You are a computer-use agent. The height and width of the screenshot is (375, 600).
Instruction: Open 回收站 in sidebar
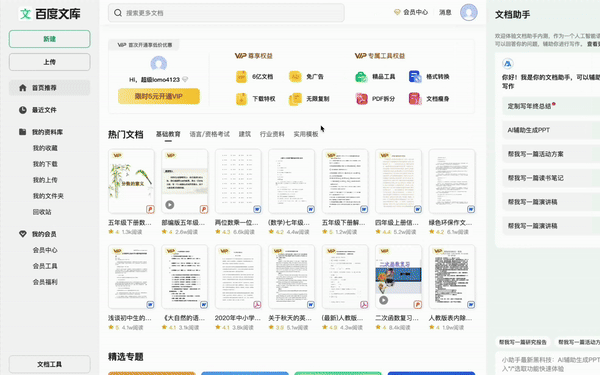tap(42, 212)
